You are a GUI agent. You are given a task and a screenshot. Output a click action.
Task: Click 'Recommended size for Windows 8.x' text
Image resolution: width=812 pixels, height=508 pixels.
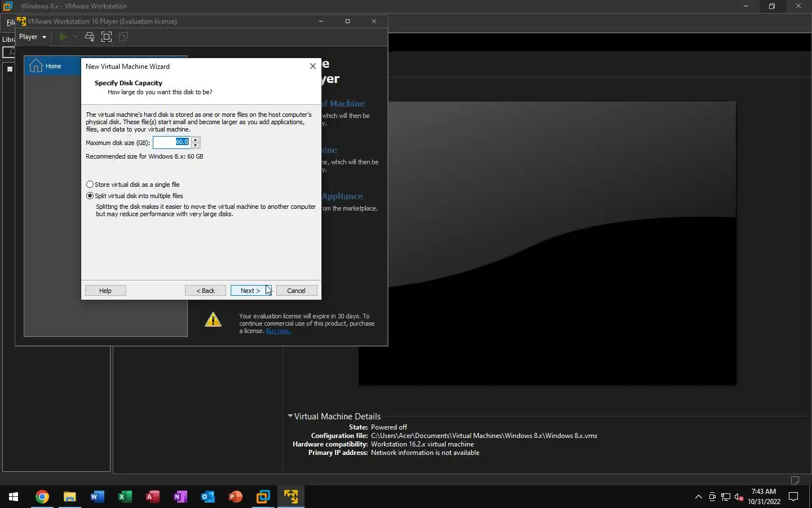(144, 156)
